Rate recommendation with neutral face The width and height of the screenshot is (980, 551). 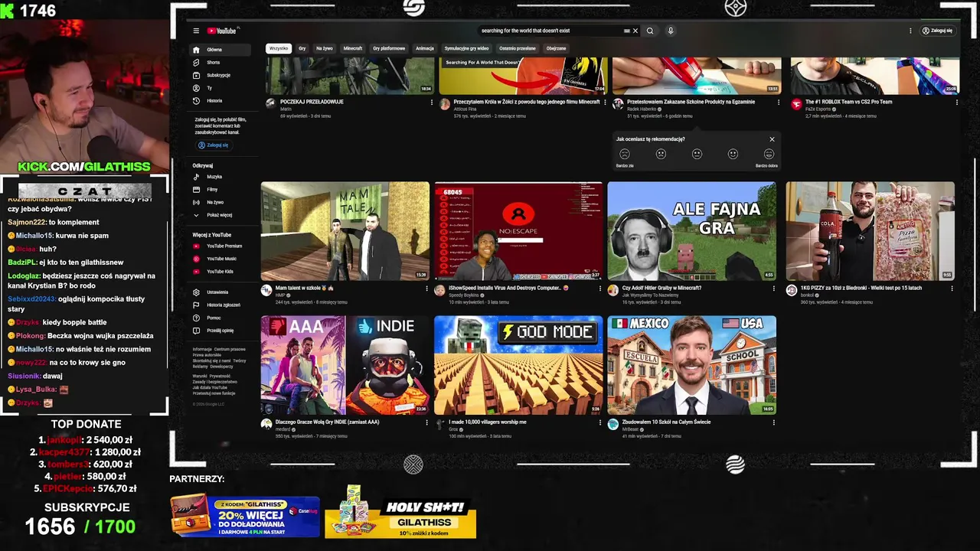[697, 154]
